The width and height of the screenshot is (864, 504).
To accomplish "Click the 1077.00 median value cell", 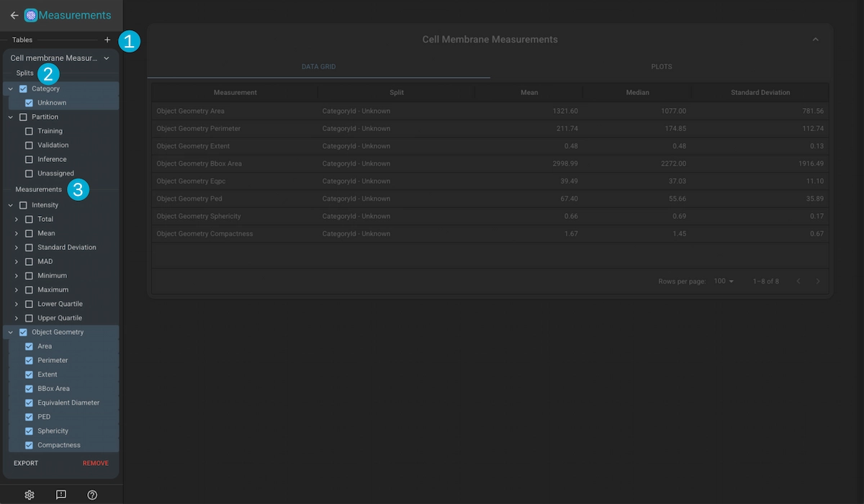I will (x=637, y=111).
